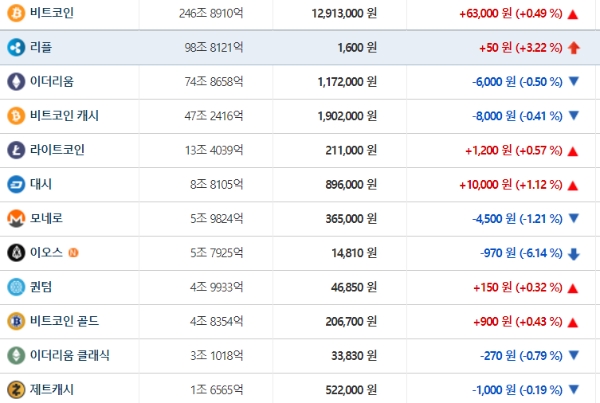Select the market cap value 8조 8105억
Screen dimensions: 600x403
(x=217, y=184)
